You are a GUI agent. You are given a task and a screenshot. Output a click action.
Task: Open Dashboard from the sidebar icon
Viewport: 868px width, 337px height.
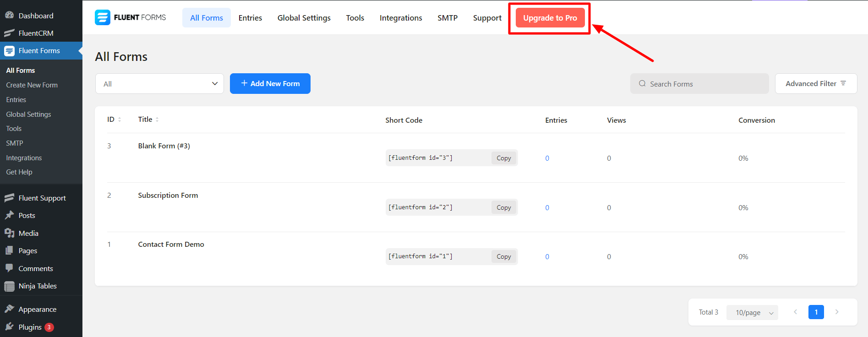[9, 15]
